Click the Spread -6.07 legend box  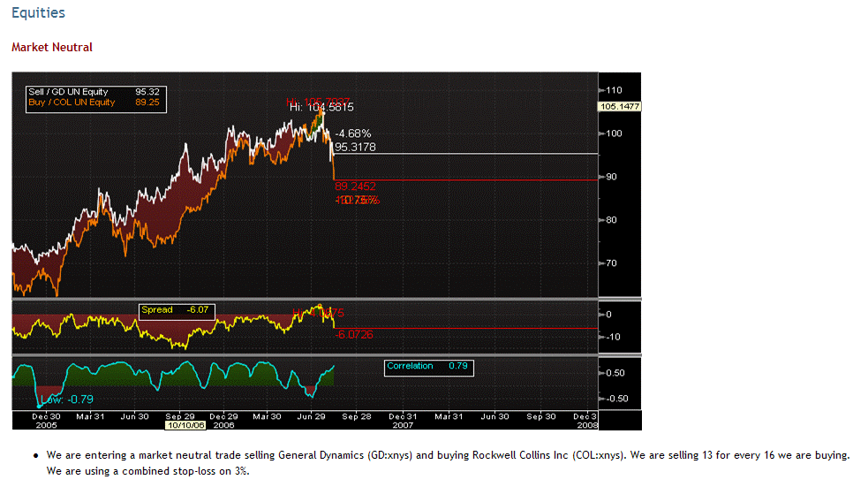[x=177, y=311]
